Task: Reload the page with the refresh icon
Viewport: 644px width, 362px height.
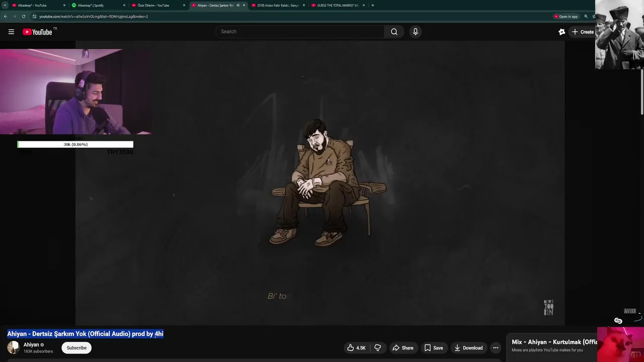Action: click(x=23, y=16)
